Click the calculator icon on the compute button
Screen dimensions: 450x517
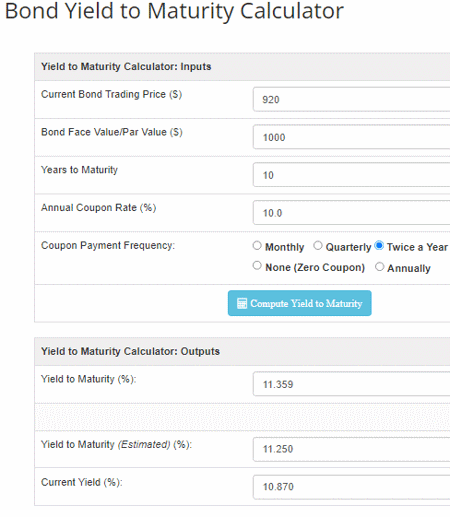click(242, 303)
